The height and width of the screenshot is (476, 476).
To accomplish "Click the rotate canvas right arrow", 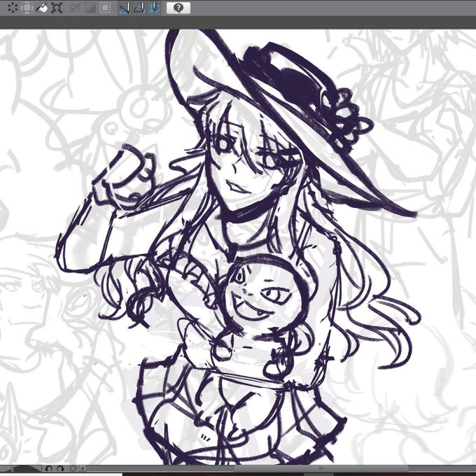I will point(60,469).
